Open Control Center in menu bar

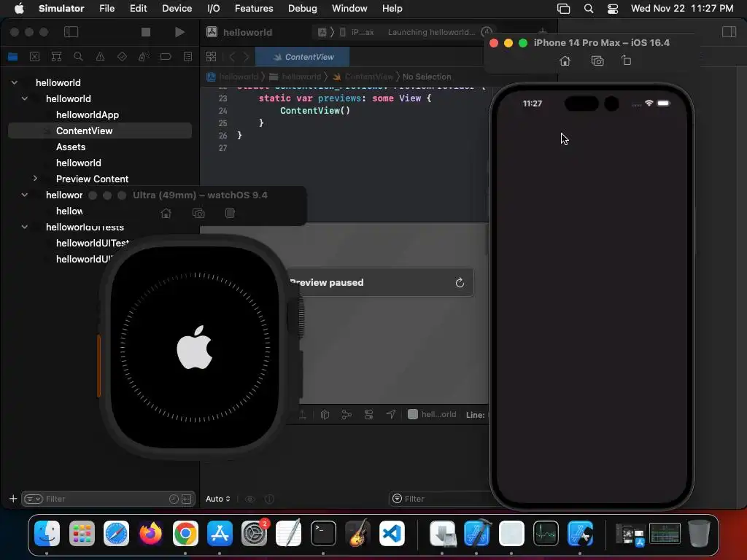[x=613, y=8]
